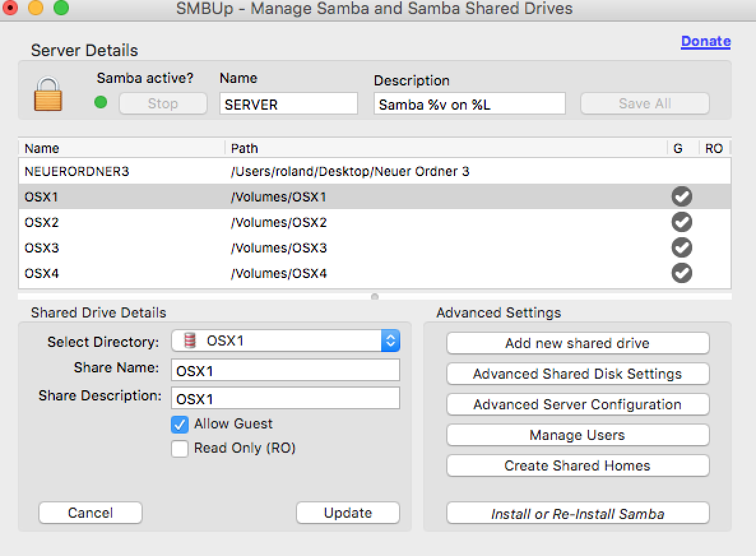Enable the Read Only (RO) checkbox
This screenshot has height=556, width=756.
(x=180, y=449)
